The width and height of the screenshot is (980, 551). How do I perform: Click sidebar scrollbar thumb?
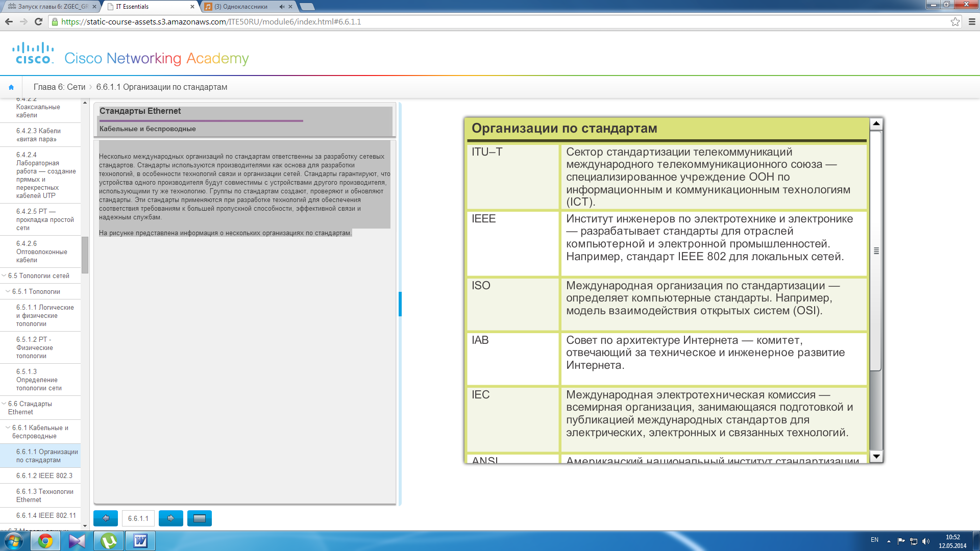[85, 255]
